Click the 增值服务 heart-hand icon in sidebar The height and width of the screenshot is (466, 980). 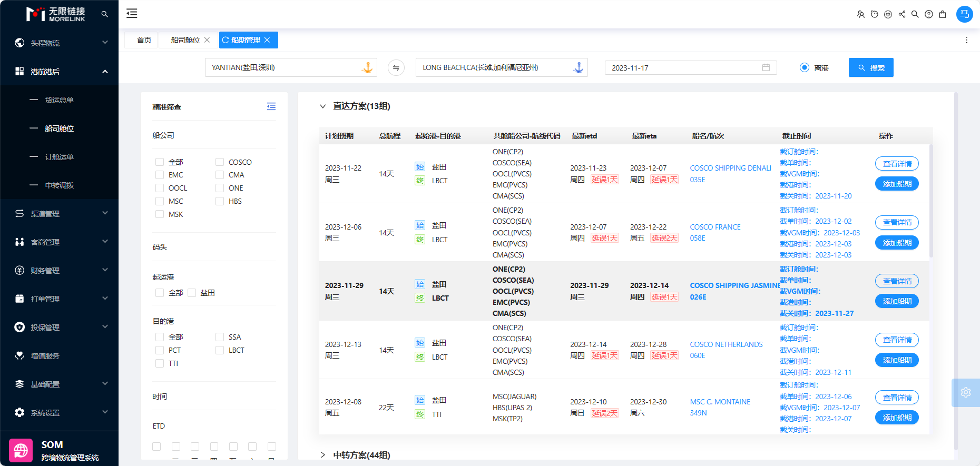[19, 355]
